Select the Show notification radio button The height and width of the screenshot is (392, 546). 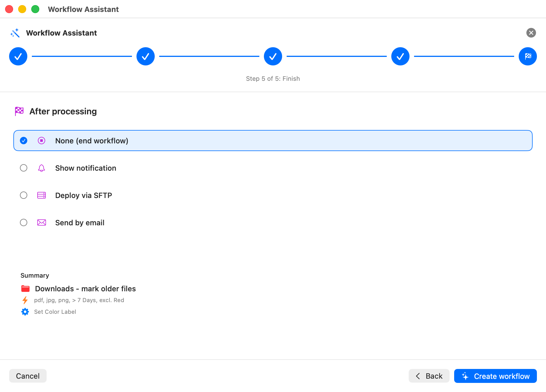coord(24,168)
